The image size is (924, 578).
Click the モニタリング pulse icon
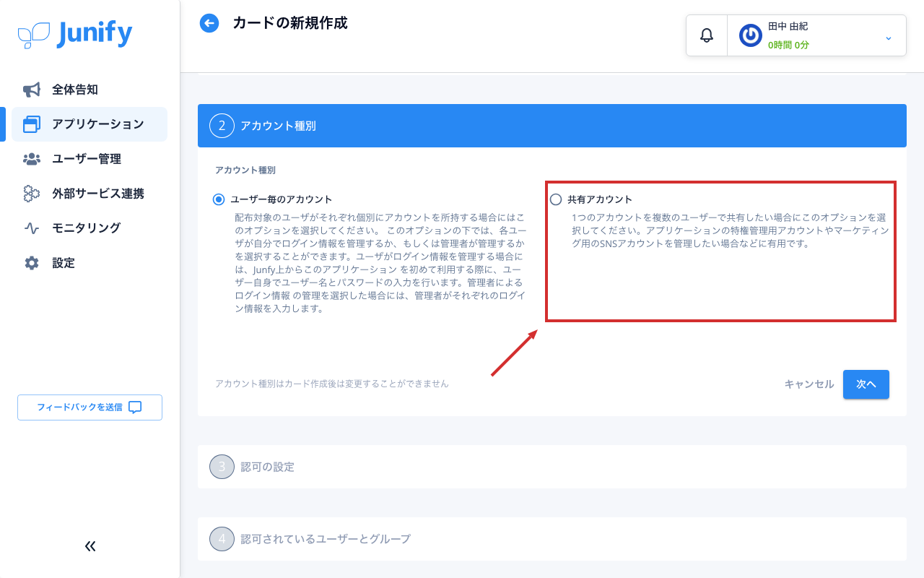pos(32,228)
